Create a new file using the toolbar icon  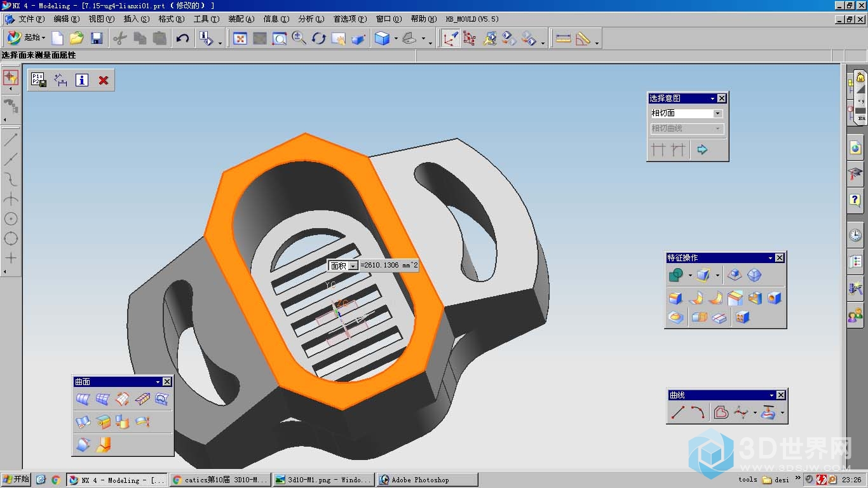(58, 38)
